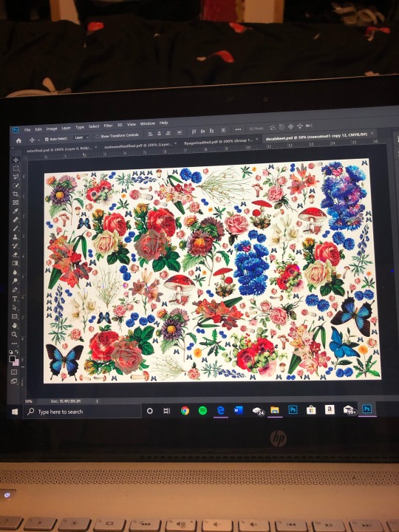Open the three-dots align and distribute options
399x532 pixels.
(238, 129)
